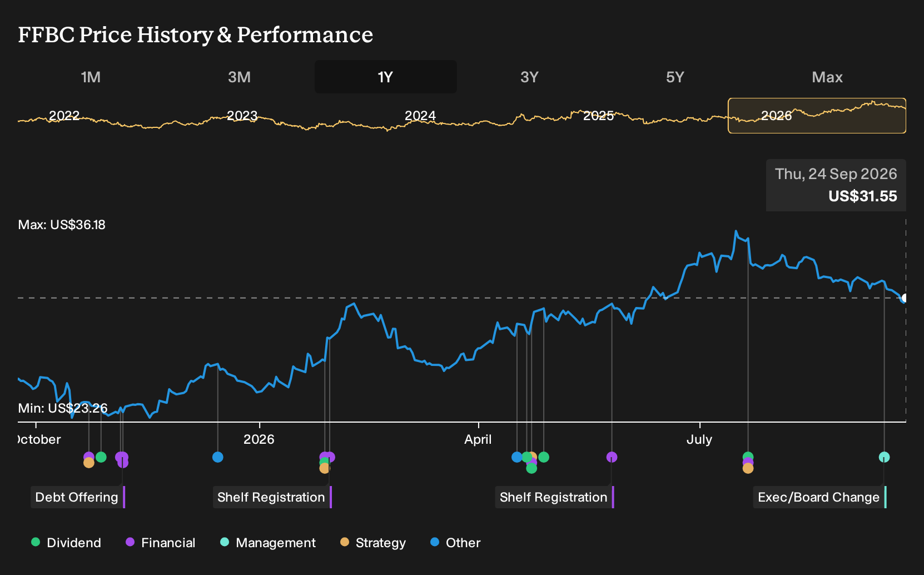This screenshot has height=575, width=924.
Task: Select the teal Management event dot
Action: point(884,457)
